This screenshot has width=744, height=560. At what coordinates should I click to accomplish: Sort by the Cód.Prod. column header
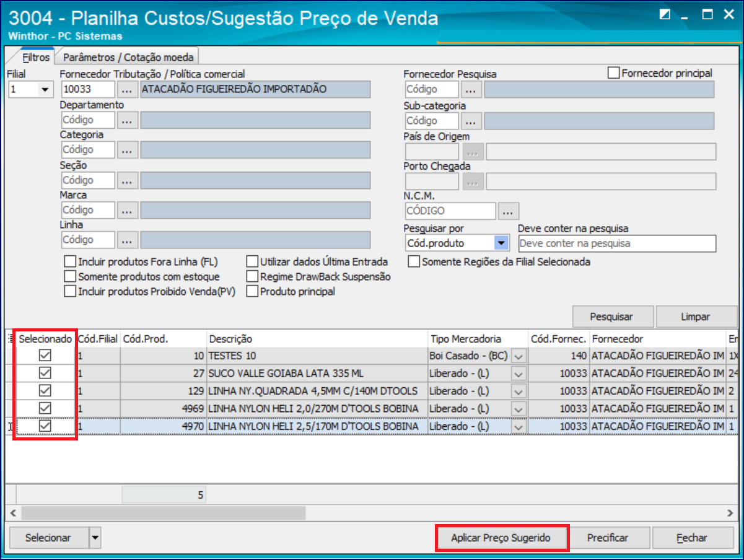(x=163, y=339)
